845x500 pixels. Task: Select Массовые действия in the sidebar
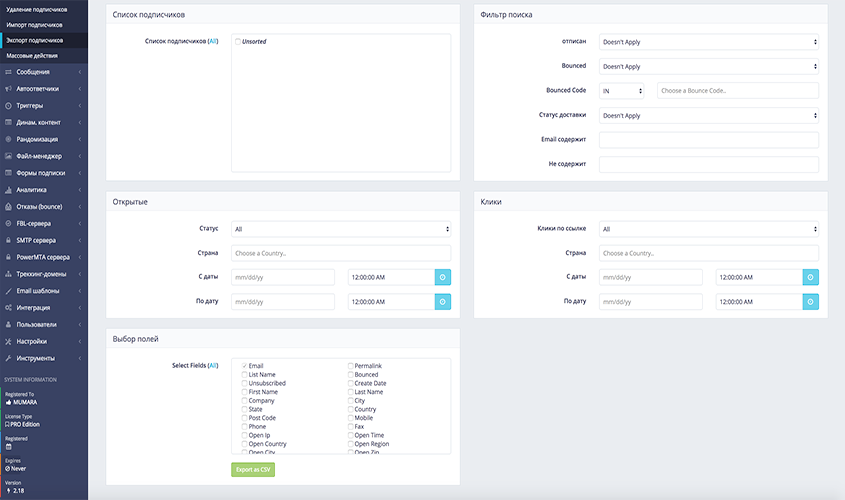32,56
